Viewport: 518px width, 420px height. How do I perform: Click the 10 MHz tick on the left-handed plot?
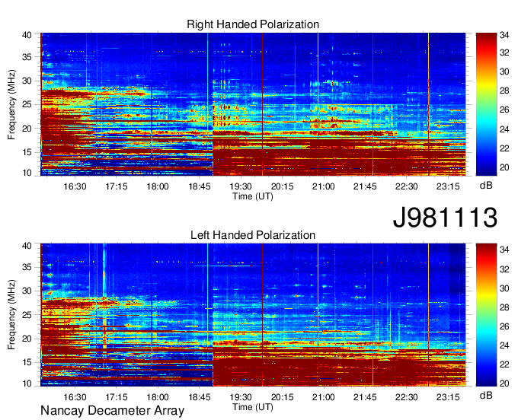[x=27, y=383]
